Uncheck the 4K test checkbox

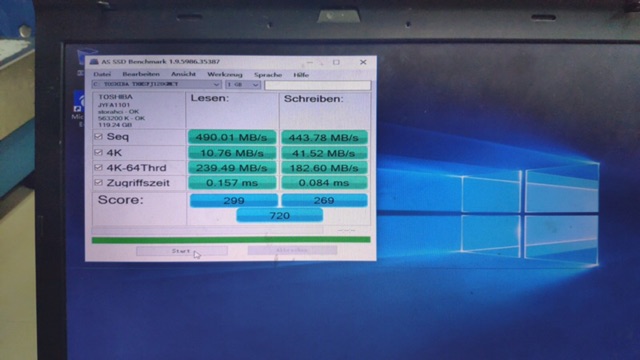click(98, 152)
